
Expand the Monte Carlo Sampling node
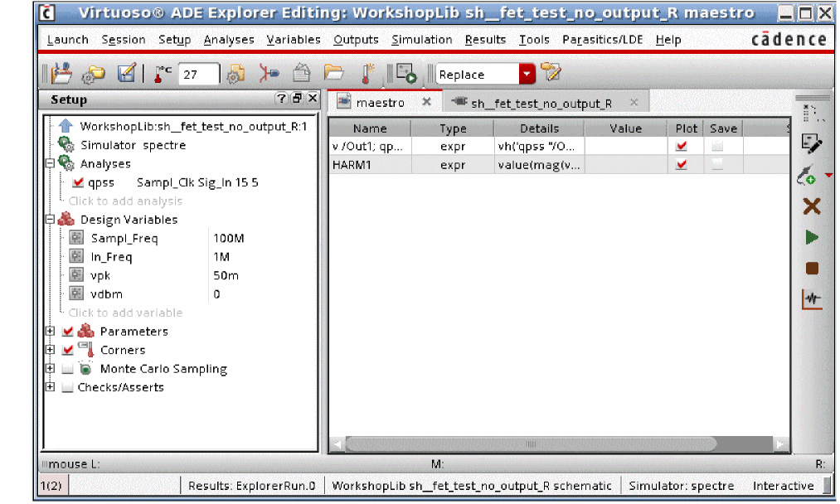[50, 369]
